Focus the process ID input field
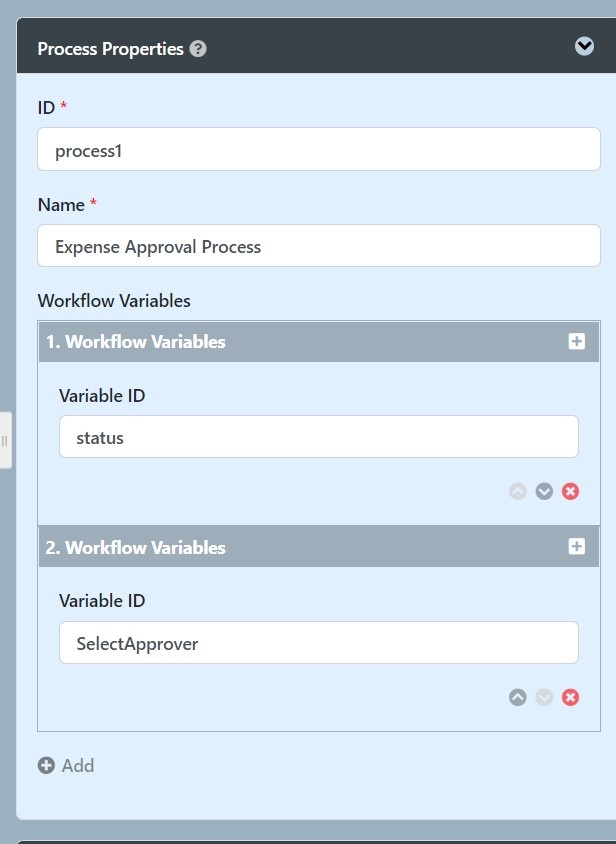 [319, 149]
